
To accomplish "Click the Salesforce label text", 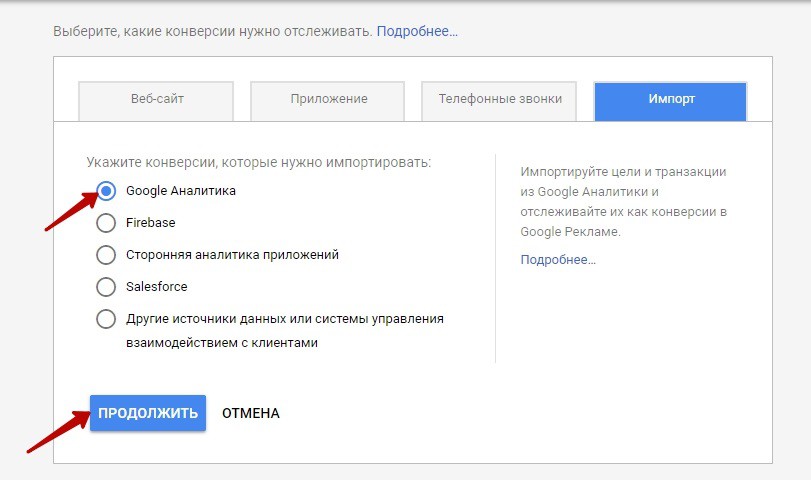I will pyautogui.click(x=156, y=287).
